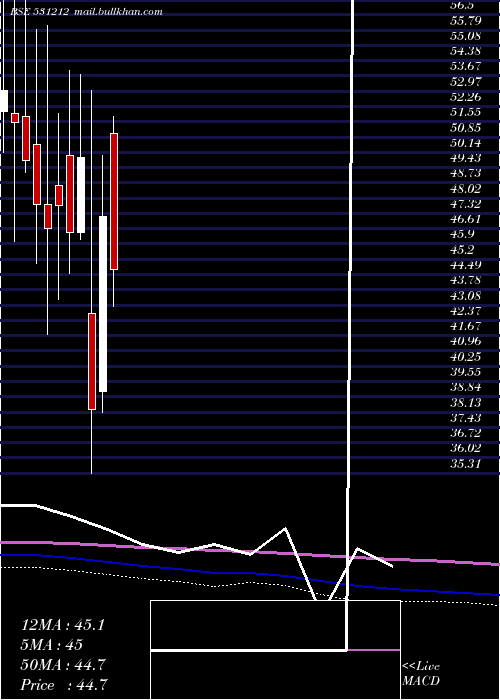Image resolution: width=500 pixels, height=700 pixels.
Task: Click the 45.9 price axis label
Action: tap(463, 234)
